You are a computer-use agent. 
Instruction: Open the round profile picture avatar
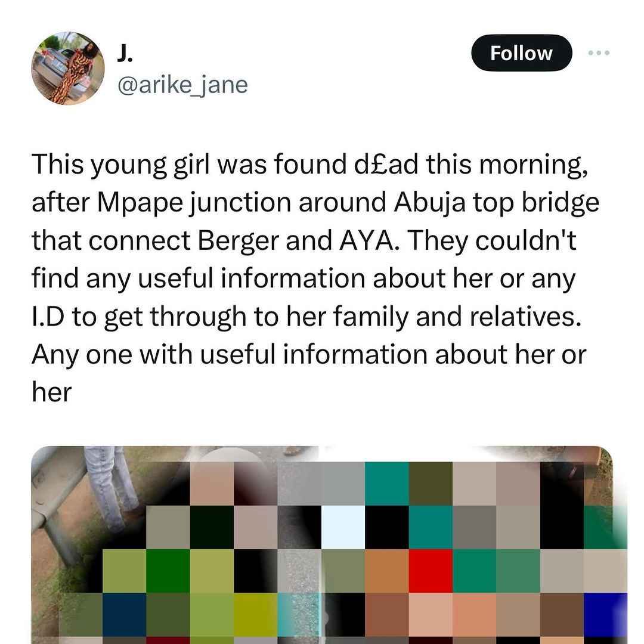click(68, 68)
